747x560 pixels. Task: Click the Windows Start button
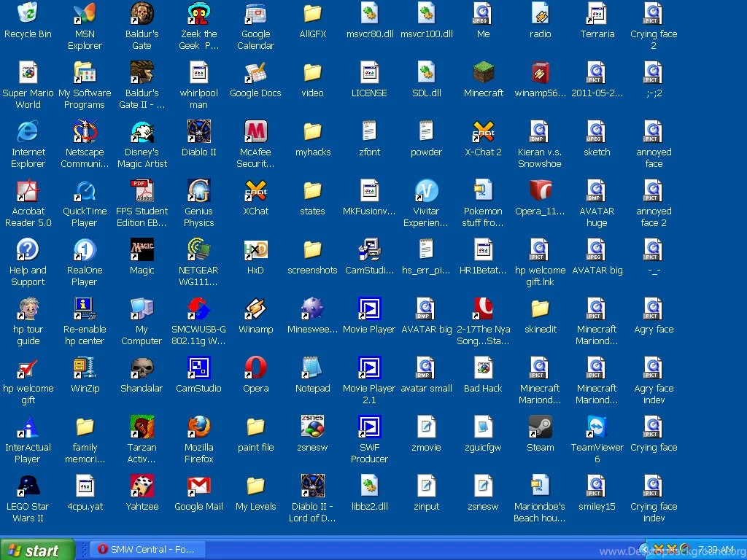pos(37,550)
